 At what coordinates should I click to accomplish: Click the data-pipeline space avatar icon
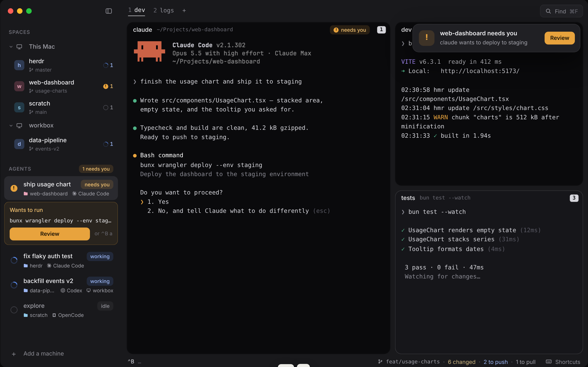pos(19,144)
